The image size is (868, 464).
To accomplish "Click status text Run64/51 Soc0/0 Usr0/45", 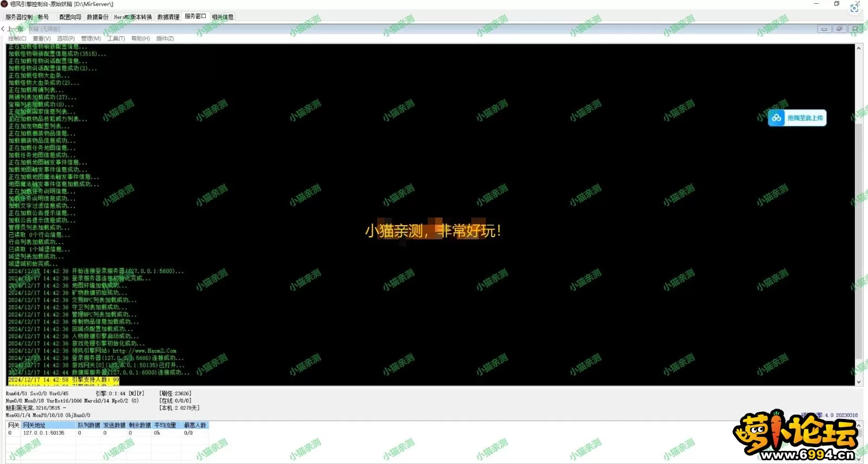I will [37, 393].
